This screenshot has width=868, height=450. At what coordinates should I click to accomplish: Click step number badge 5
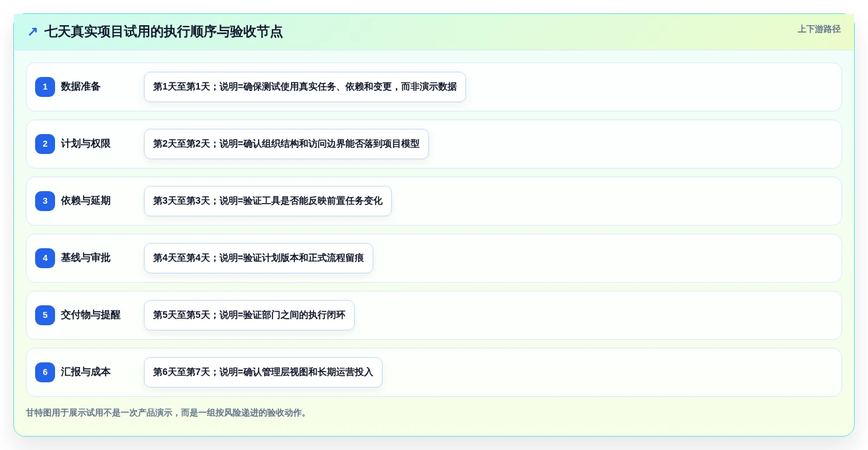[45, 315]
